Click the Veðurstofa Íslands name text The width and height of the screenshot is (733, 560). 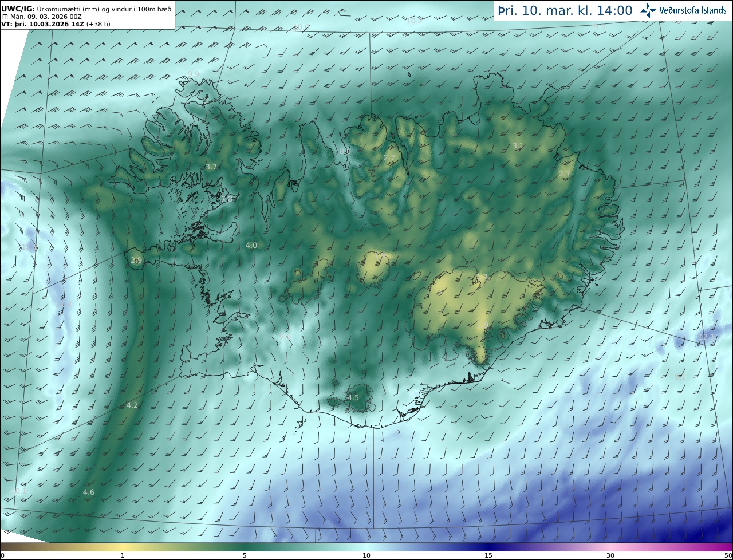tap(692, 10)
